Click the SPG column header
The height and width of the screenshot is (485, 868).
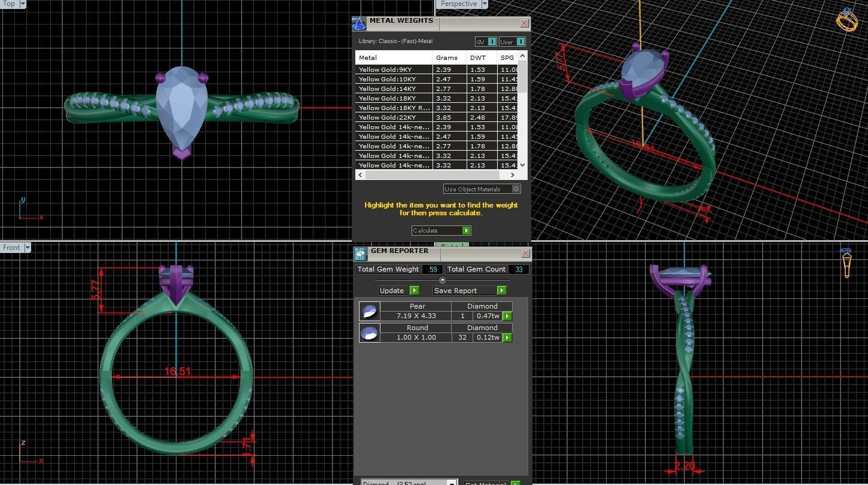click(x=508, y=57)
